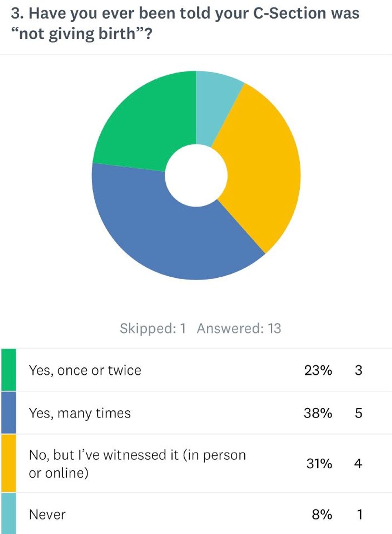Click the 38% percentage value
Screen dimensions: 392x534
pyautogui.click(x=318, y=413)
